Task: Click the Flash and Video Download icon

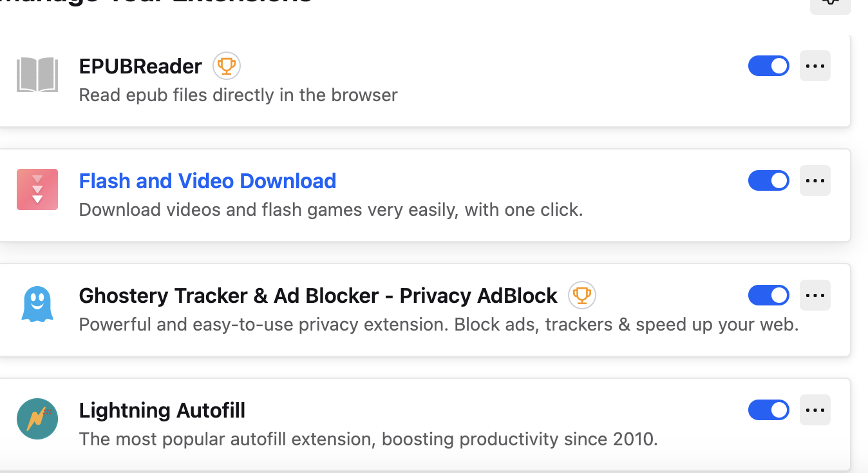Action: [37, 189]
